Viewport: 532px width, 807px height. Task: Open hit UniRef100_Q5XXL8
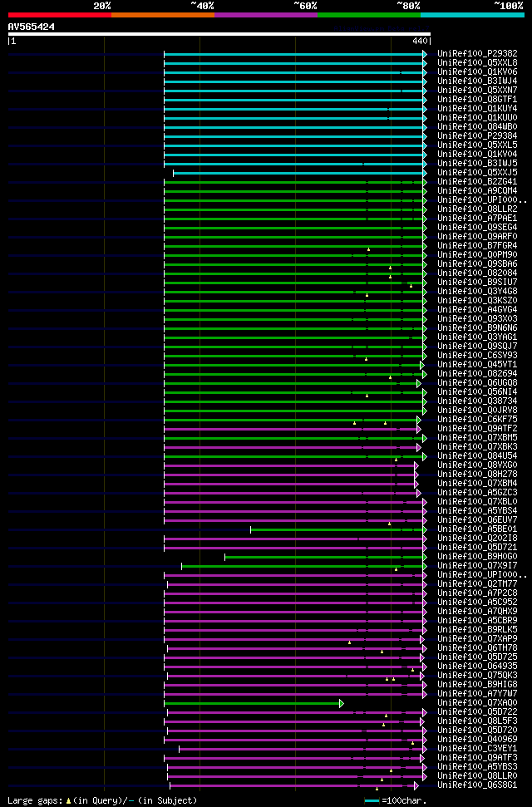(x=477, y=62)
